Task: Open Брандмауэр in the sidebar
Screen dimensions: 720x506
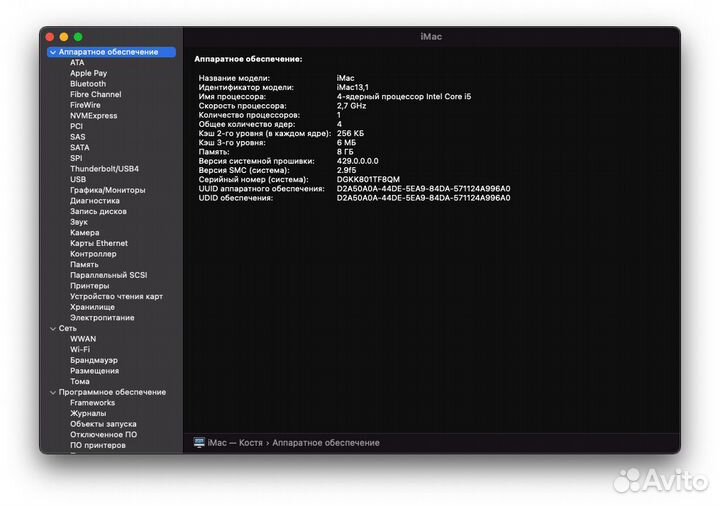Action: (x=94, y=360)
